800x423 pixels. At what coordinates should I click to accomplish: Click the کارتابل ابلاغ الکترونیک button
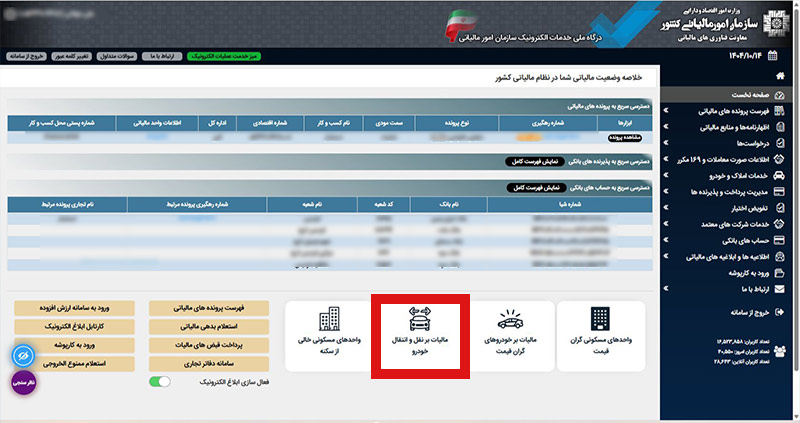tap(74, 327)
